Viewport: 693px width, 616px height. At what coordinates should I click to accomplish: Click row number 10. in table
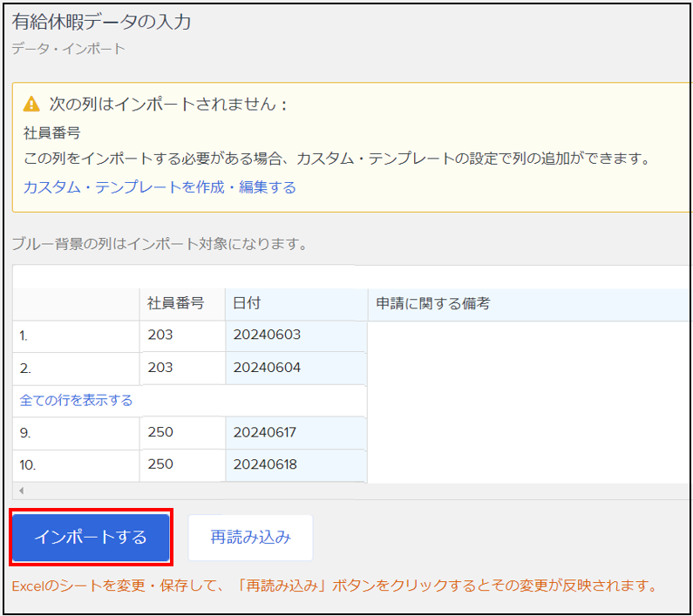click(x=76, y=465)
